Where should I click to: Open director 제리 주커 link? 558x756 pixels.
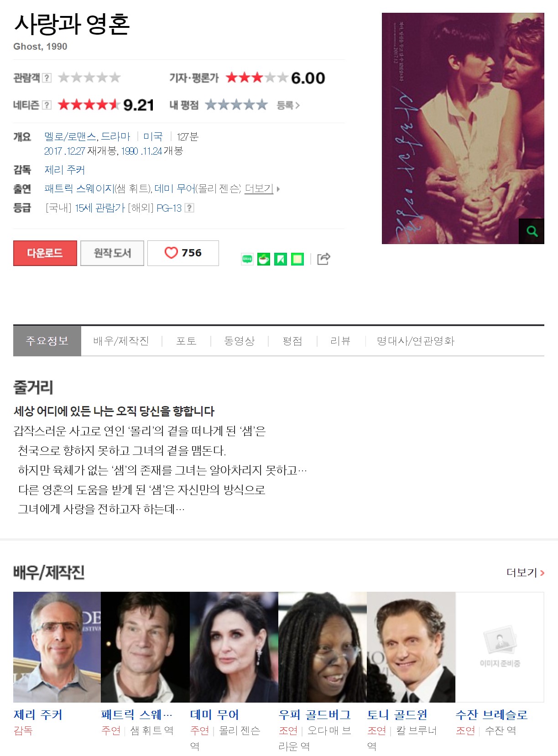[x=64, y=170]
